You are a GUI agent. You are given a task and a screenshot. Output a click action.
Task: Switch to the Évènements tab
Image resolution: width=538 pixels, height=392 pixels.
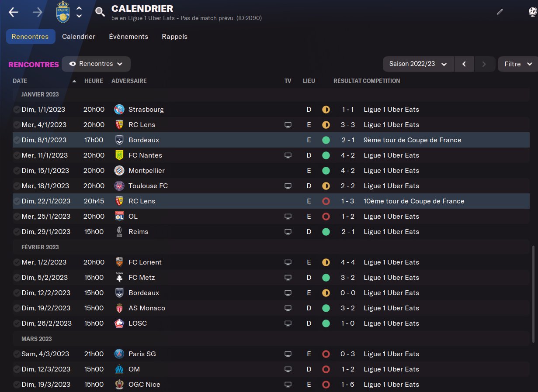128,37
